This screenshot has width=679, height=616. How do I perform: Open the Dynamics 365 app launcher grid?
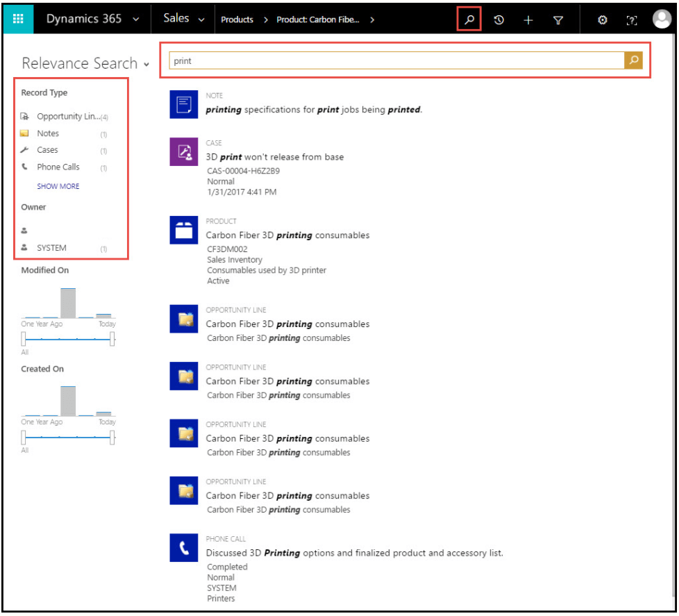coord(18,19)
